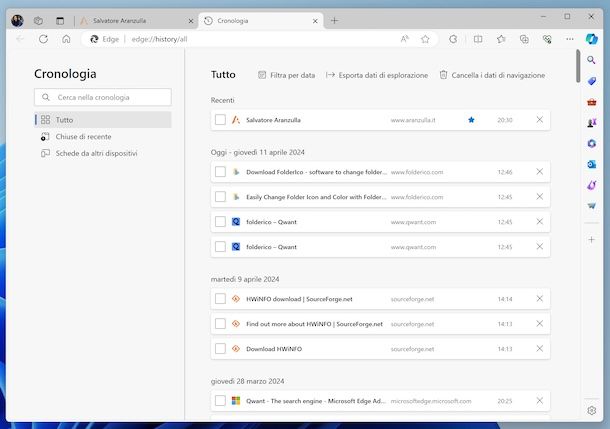Screen dimensions: 610x429
Task: Open sidebar Microsoft 365 icon
Action: pyautogui.click(x=591, y=144)
